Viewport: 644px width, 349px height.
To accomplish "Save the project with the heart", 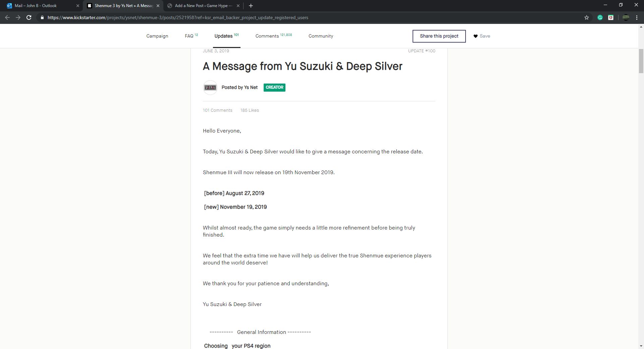I will coord(482,36).
